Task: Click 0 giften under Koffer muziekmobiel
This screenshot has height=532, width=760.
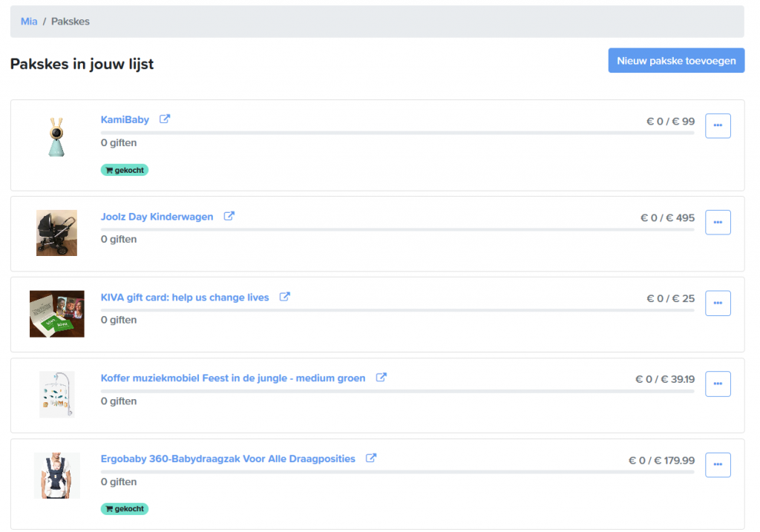Action: click(119, 401)
